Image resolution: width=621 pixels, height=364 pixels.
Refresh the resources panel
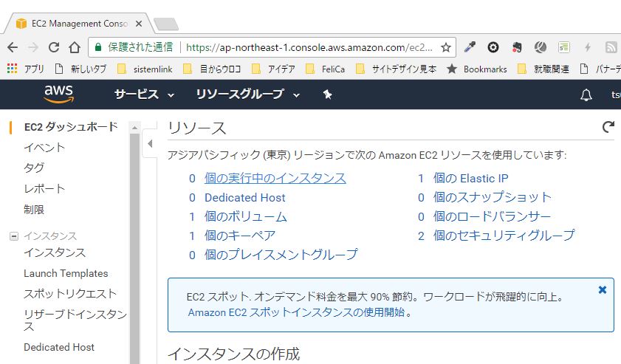pos(608,127)
